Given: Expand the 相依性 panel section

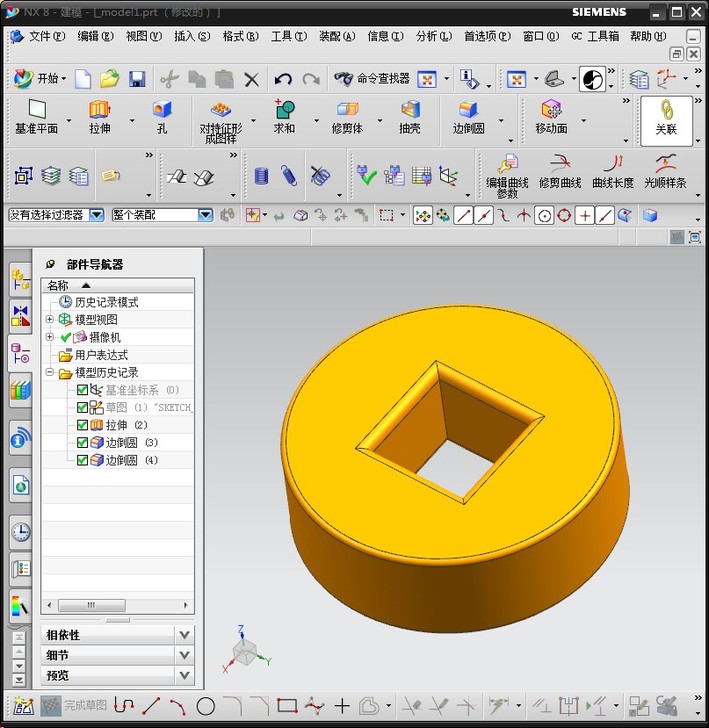Looking at the screenshot, I should coord(184,634).
